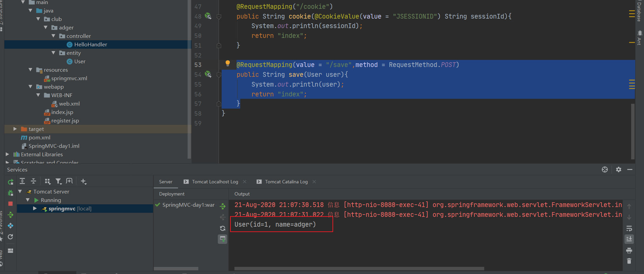
Task: Open the Tomcat Localhost Log tab
Action: 215,182
